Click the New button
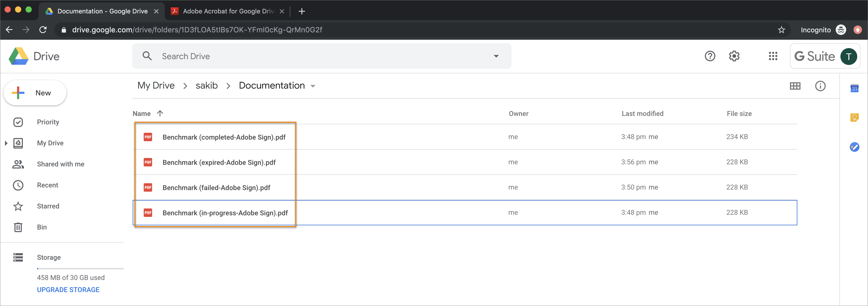The width and height of the screenshot is (868, 306). pos(35,93)
